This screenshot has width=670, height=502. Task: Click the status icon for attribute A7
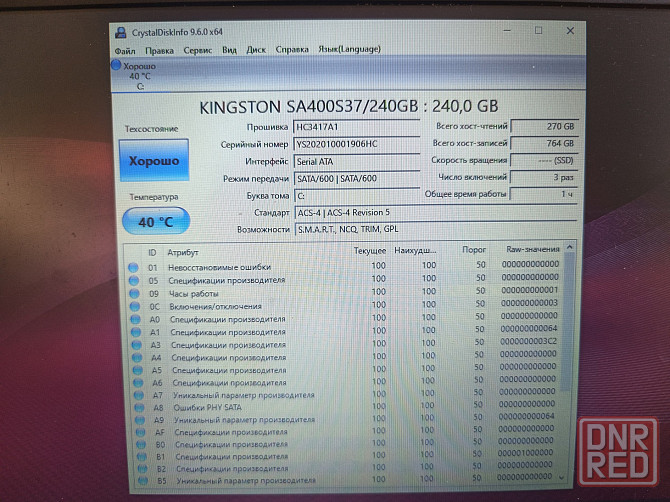[x=139, y=395]
